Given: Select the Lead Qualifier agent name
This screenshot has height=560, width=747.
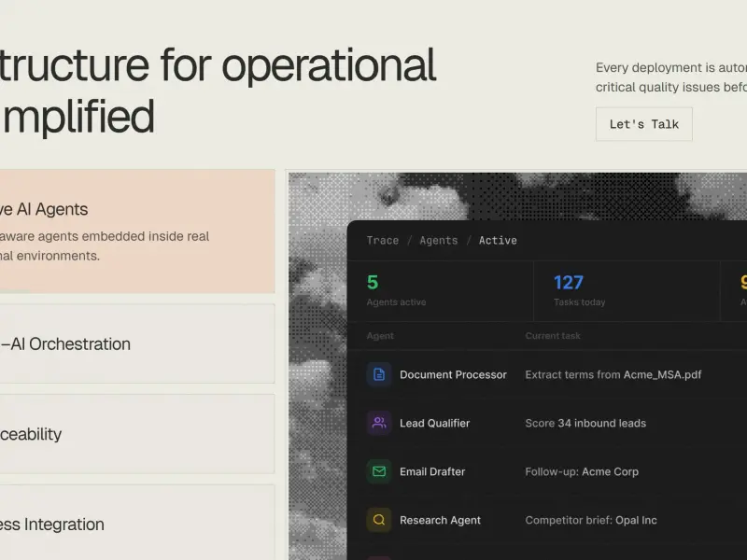Looking at the screenshot, I should (434, 424).
